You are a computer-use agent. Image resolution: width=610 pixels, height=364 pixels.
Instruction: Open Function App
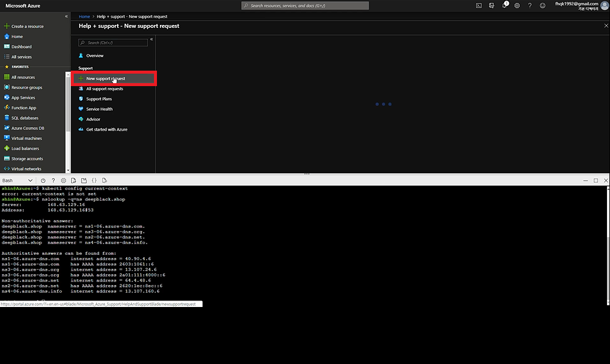click(20, 107)
